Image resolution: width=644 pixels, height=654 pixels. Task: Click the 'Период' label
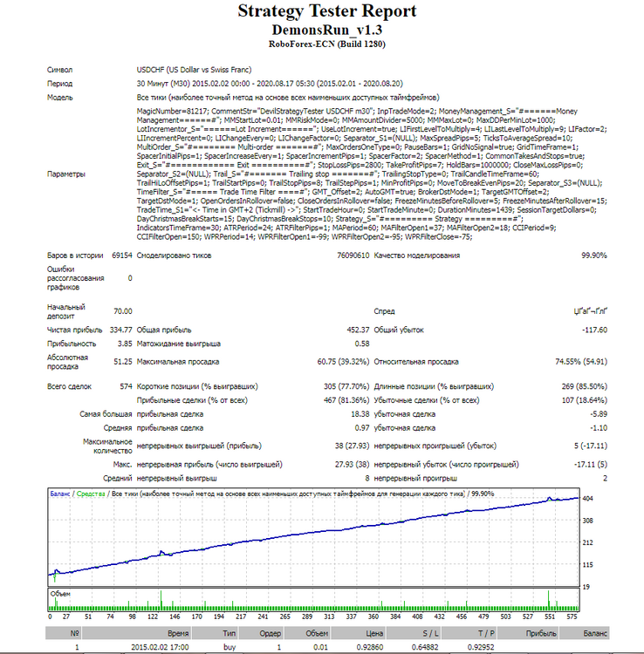coord(59,84)
